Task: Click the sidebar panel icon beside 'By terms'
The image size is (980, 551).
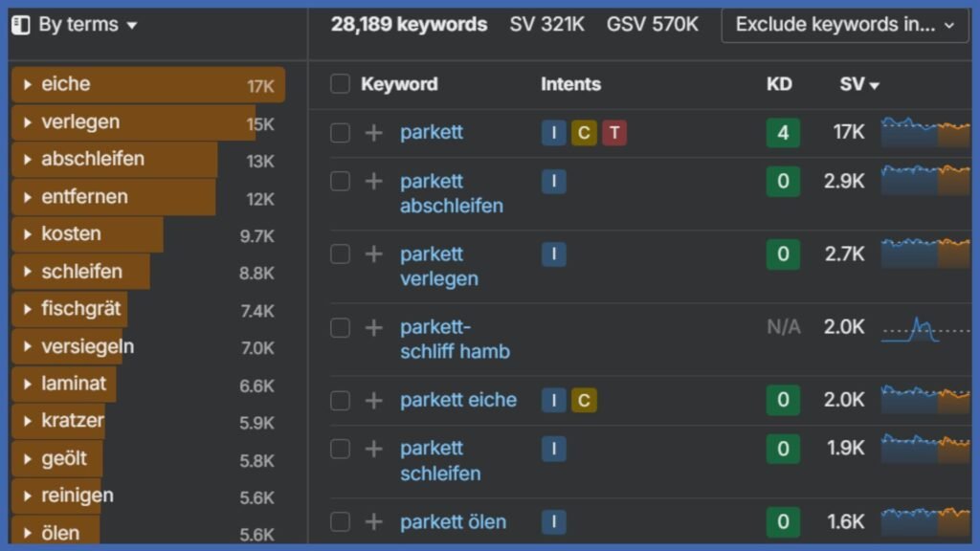Action: click(21, 25)
